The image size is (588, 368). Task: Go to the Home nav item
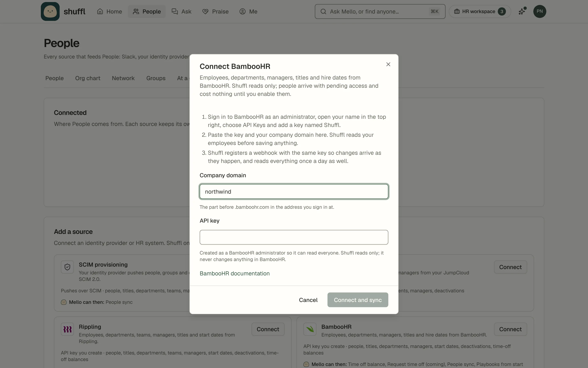pyautogui.click(x=109, y=11)
